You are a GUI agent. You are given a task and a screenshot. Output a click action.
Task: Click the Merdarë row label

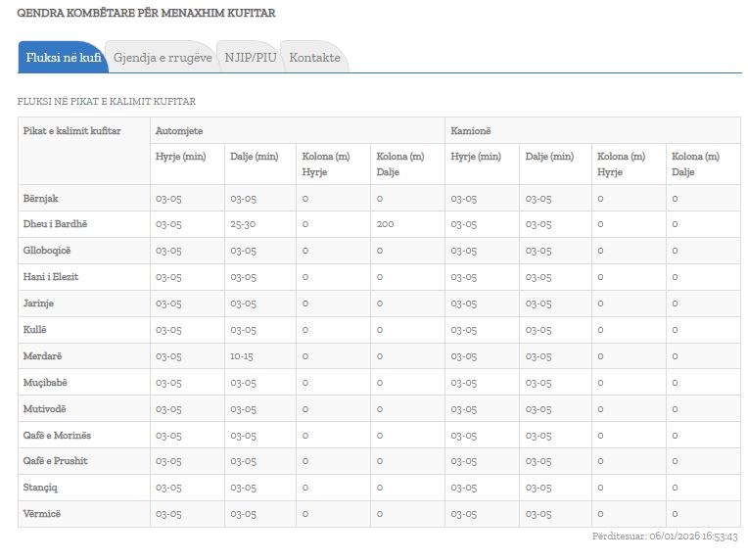pos(42,356)
